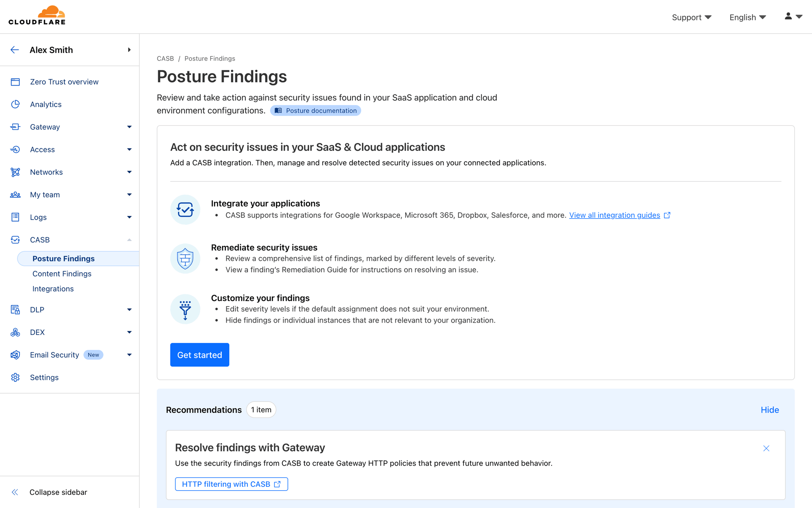Click the Integrate your applications icon
This screenshot has height=508, width=812.
185,210
